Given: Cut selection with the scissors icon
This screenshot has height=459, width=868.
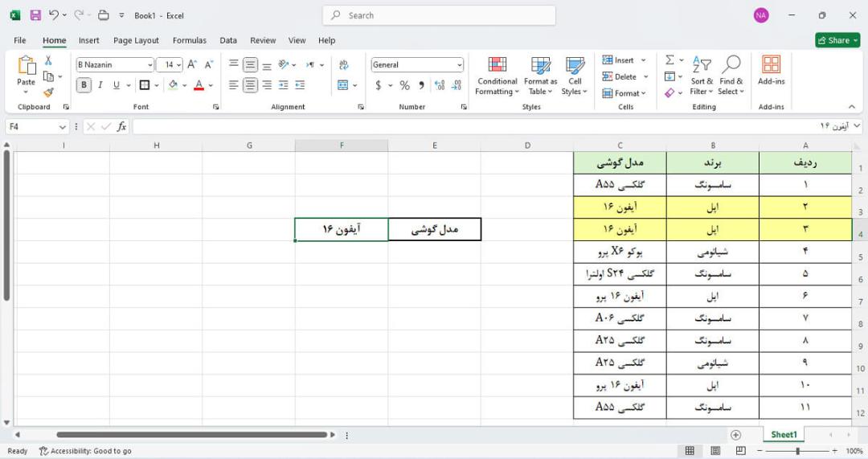Looking at the screenshot, I should click(x=48, y=60).
